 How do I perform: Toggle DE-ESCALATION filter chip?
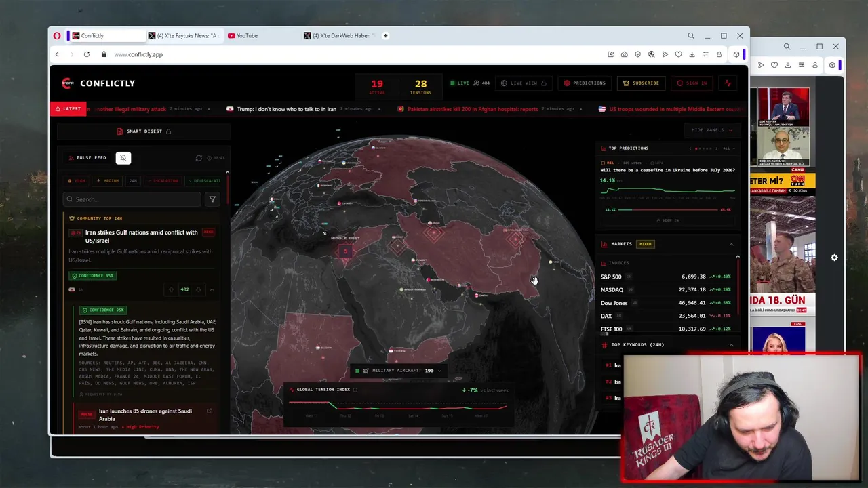202,181
